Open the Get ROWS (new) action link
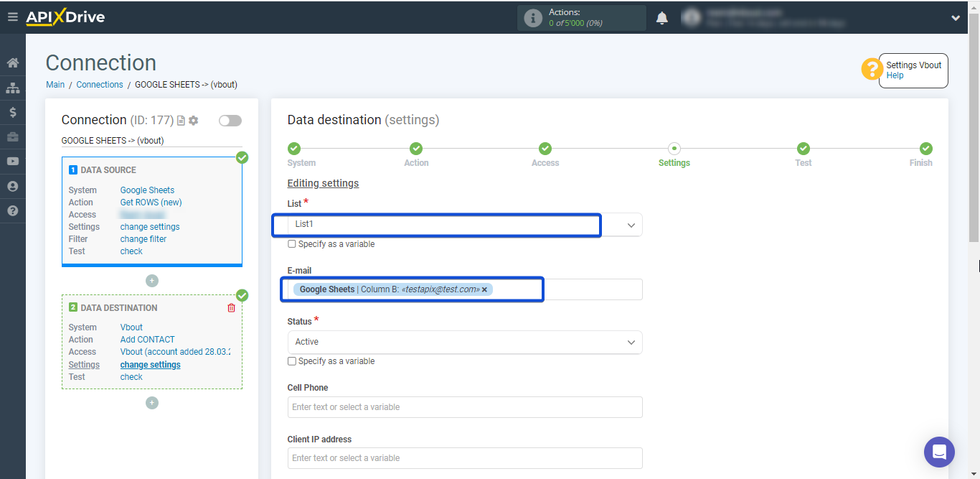Screen dimensions: 980x479 151,203
